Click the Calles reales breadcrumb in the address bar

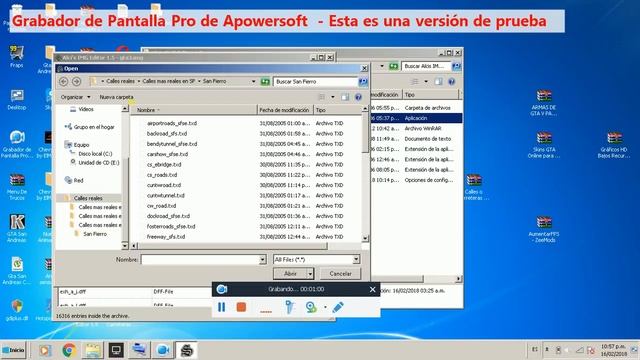click(x=120, y=81)
